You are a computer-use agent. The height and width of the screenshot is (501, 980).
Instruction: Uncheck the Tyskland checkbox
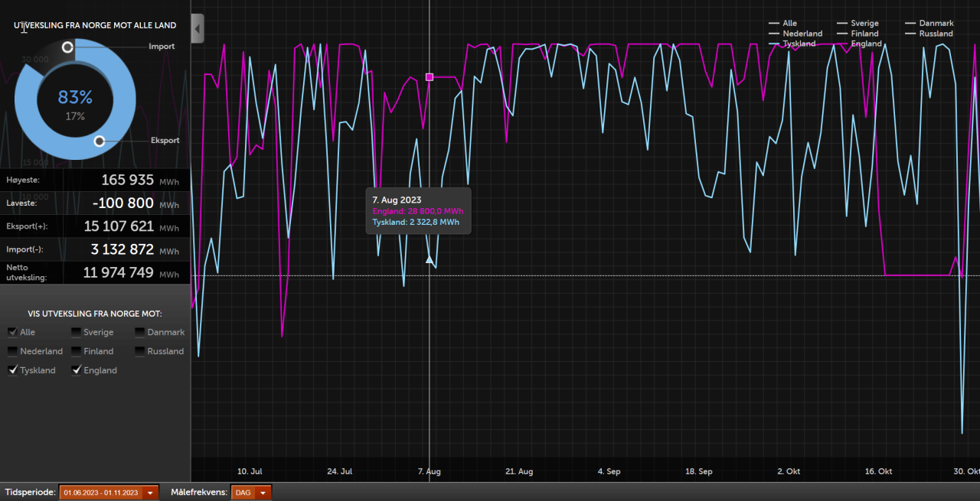(13, 370)
